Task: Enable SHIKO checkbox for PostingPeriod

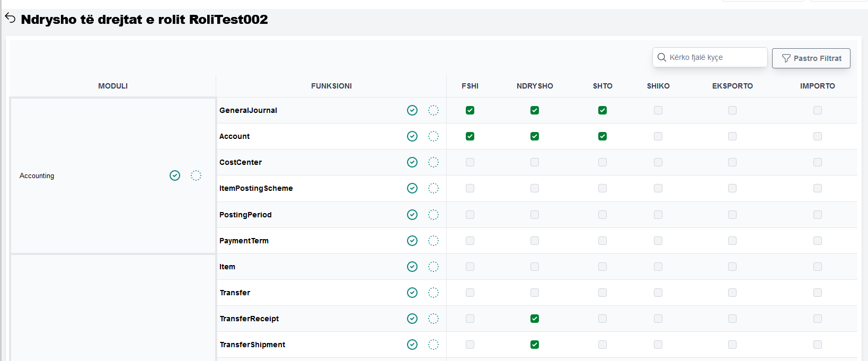Action: [x=658, y=215]
